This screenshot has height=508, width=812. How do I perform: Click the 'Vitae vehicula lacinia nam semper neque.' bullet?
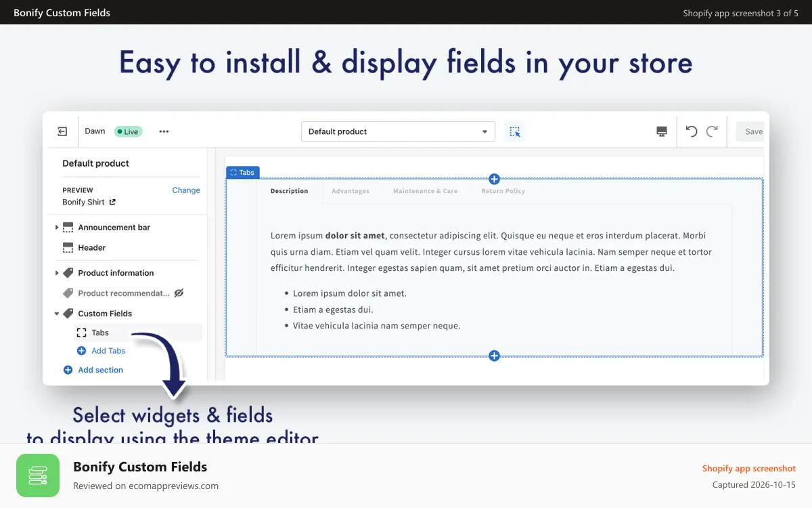click(376, 326)
